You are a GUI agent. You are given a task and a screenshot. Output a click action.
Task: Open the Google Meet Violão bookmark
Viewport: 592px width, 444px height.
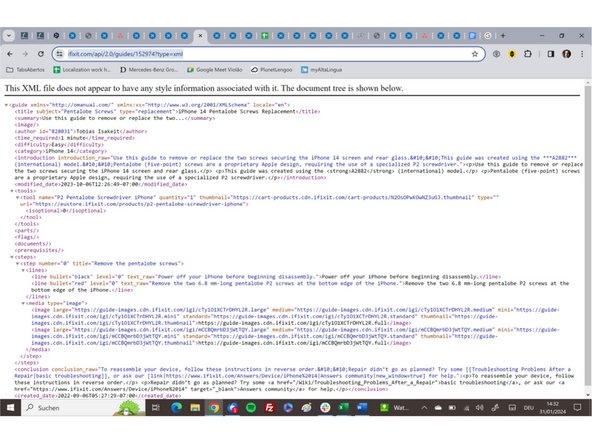[215, 70]
